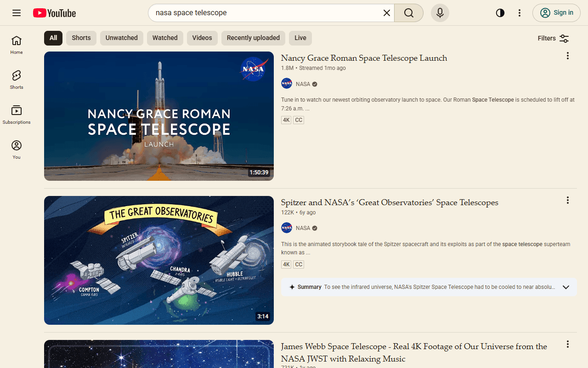Open the search Filters panel
This screenshot has height=368, width=588.
coord(554,39)
